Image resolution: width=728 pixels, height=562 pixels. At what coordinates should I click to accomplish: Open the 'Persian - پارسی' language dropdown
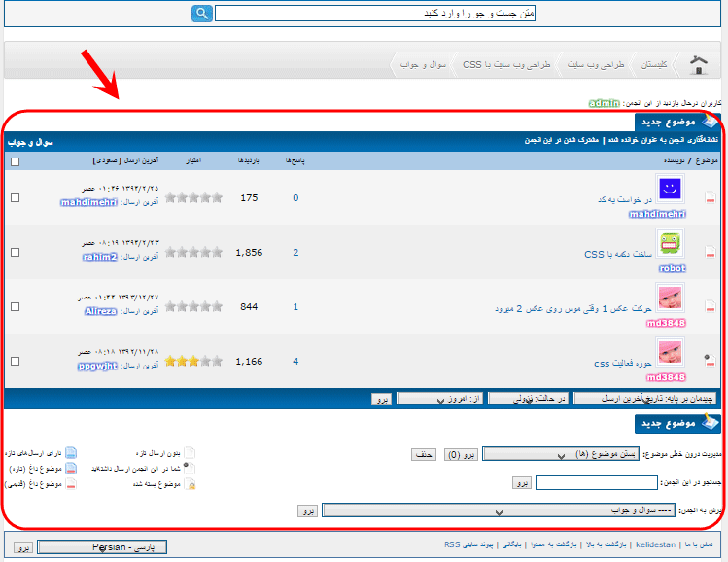(102, 547)
